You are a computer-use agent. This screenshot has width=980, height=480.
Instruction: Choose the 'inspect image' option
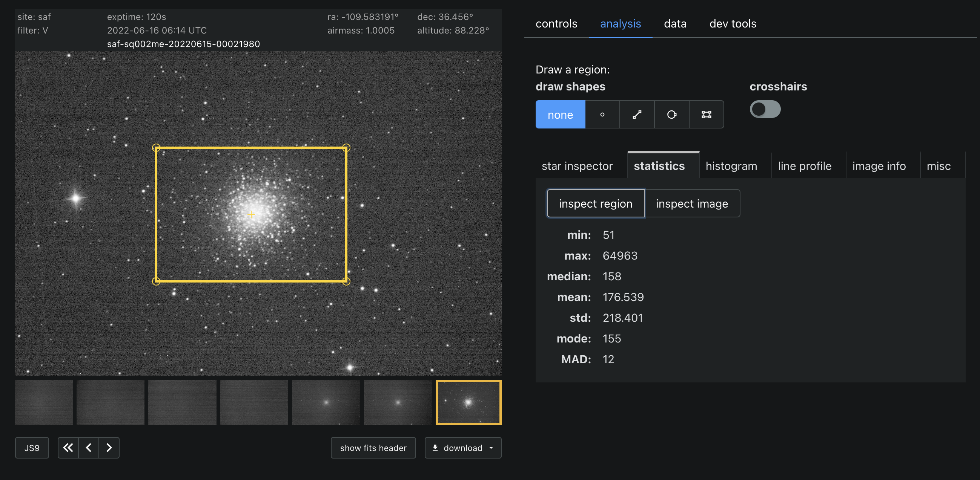692,204
